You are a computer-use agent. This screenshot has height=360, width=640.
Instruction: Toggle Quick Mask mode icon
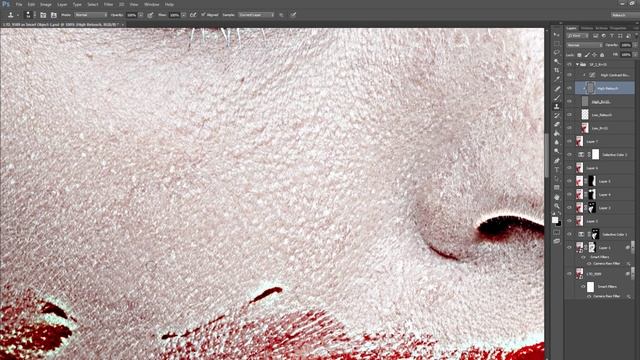557,233
